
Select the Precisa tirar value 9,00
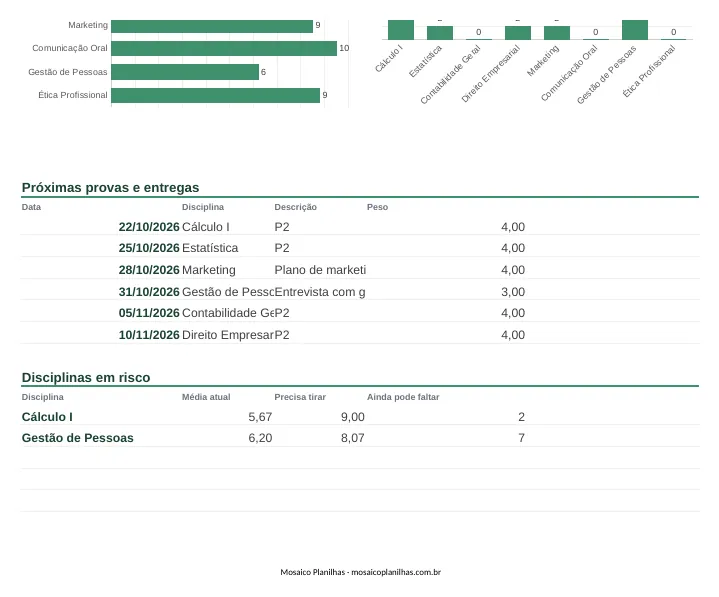353,417
